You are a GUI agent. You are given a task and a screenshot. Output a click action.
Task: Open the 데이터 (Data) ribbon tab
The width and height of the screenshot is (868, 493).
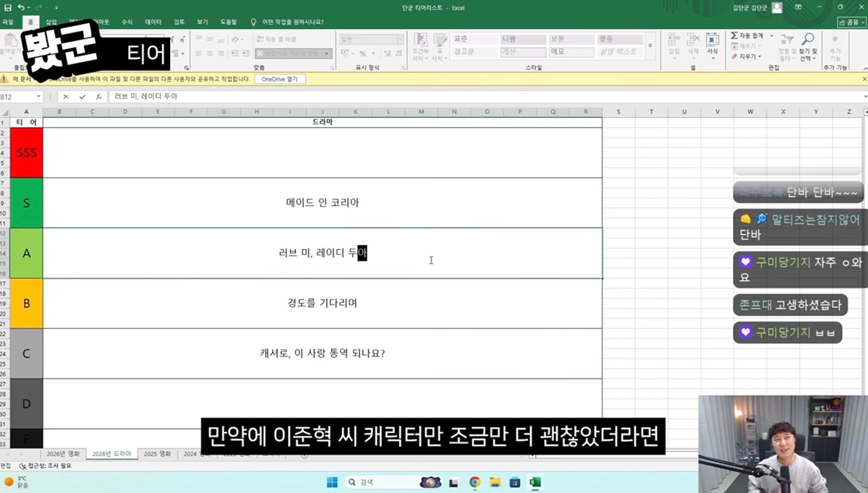click(153, 22)
